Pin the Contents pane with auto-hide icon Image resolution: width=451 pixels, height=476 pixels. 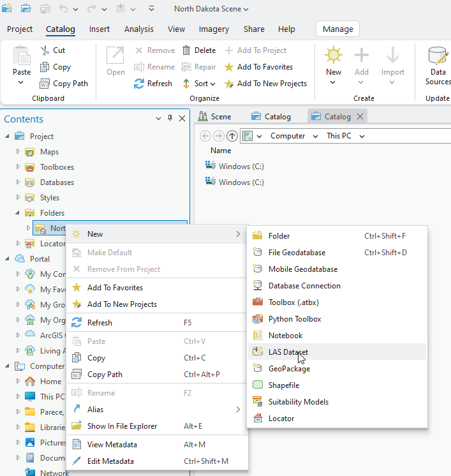170,118
